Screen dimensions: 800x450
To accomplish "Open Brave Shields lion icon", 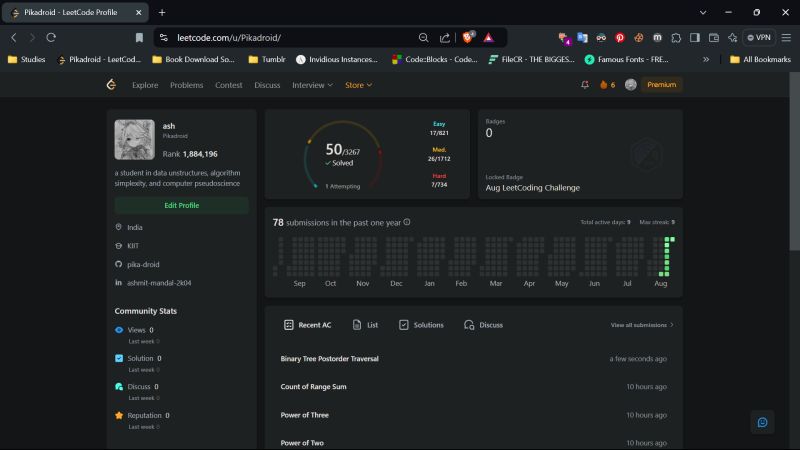I will coord(468,37).
